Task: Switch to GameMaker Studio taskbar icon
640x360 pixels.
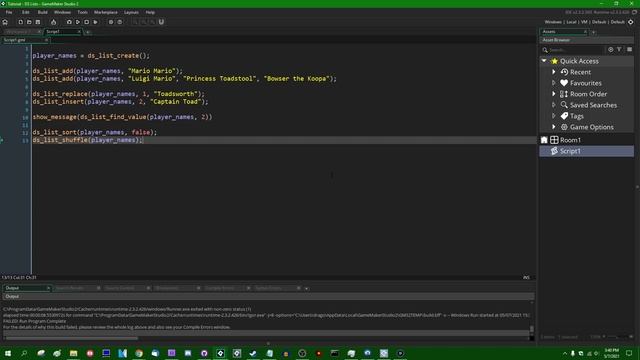Action: tap(220, 353)
